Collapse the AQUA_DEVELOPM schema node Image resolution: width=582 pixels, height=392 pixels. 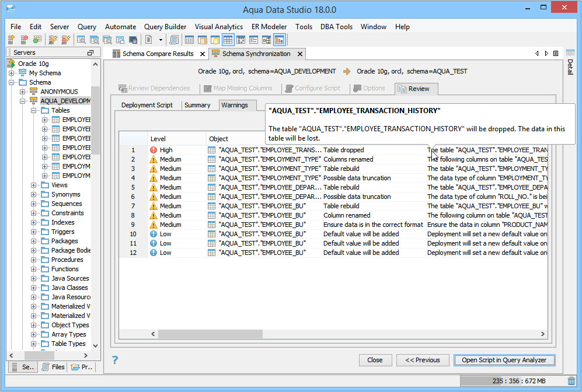point(23,101)
